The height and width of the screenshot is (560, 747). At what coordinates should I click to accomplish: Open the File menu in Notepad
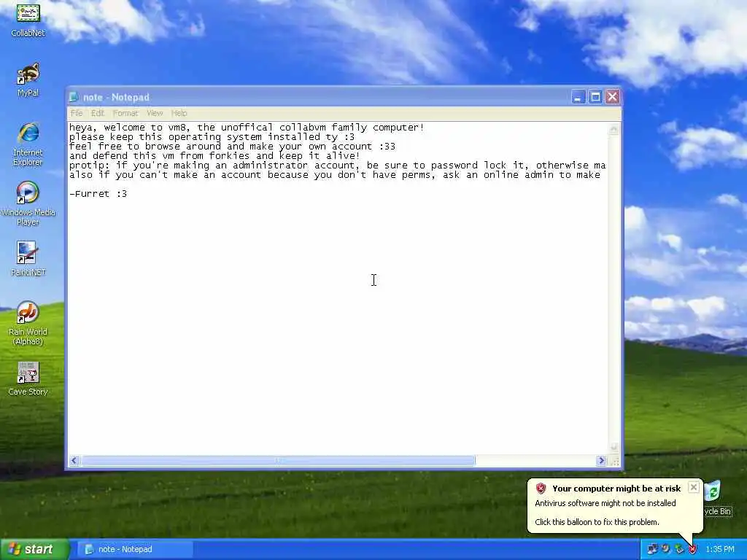tap(76, 113)
